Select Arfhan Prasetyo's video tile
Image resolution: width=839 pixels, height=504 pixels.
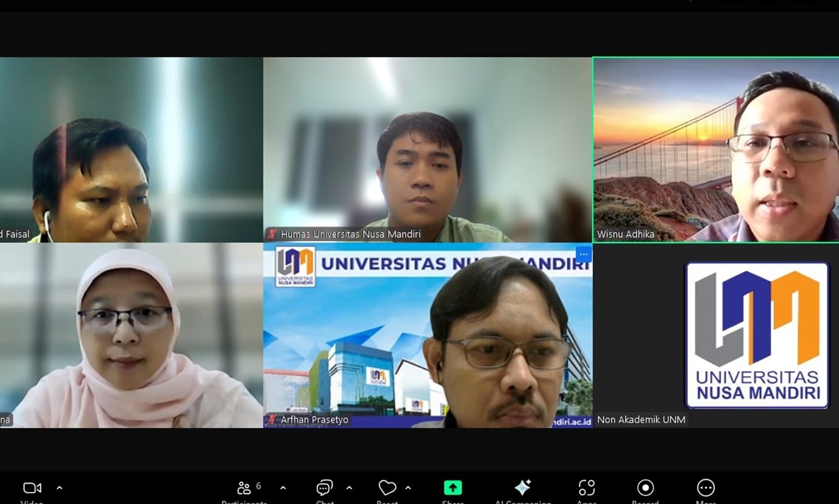point(428,336)
